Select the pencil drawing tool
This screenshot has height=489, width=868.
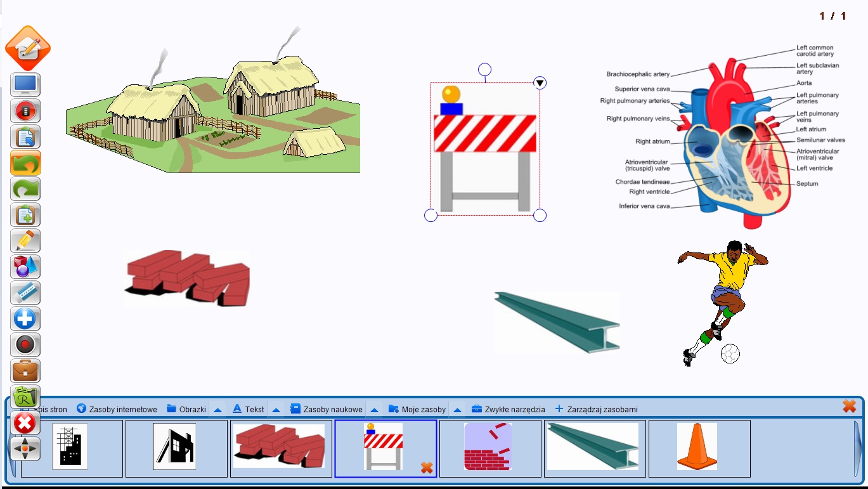click(25, 241)
